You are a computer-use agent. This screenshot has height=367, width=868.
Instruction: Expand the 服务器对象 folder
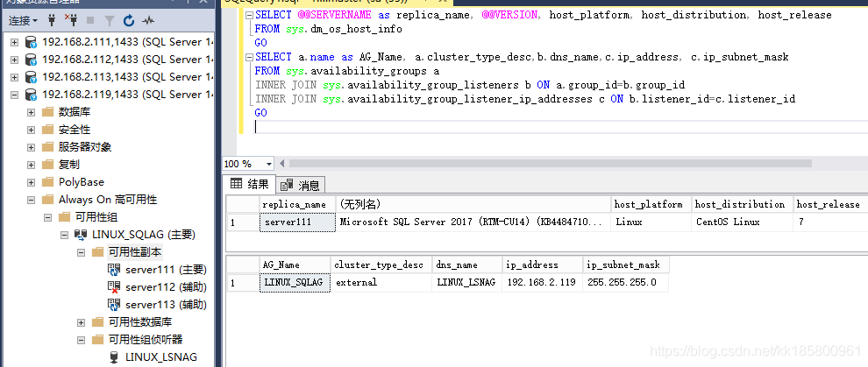32,147
